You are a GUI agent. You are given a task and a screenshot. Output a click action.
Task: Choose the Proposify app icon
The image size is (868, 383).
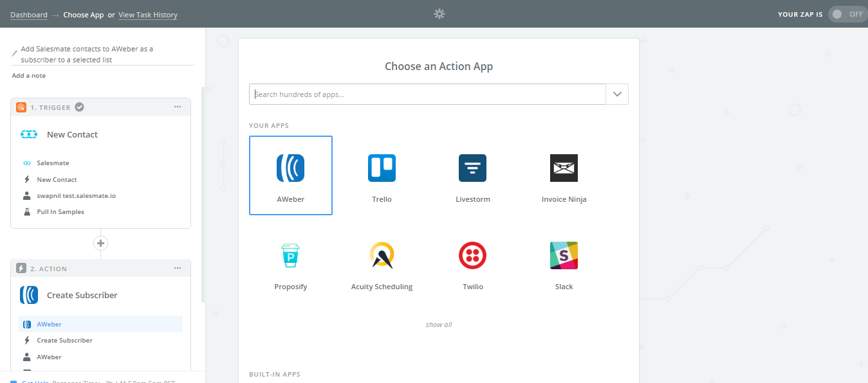[290, 255]
